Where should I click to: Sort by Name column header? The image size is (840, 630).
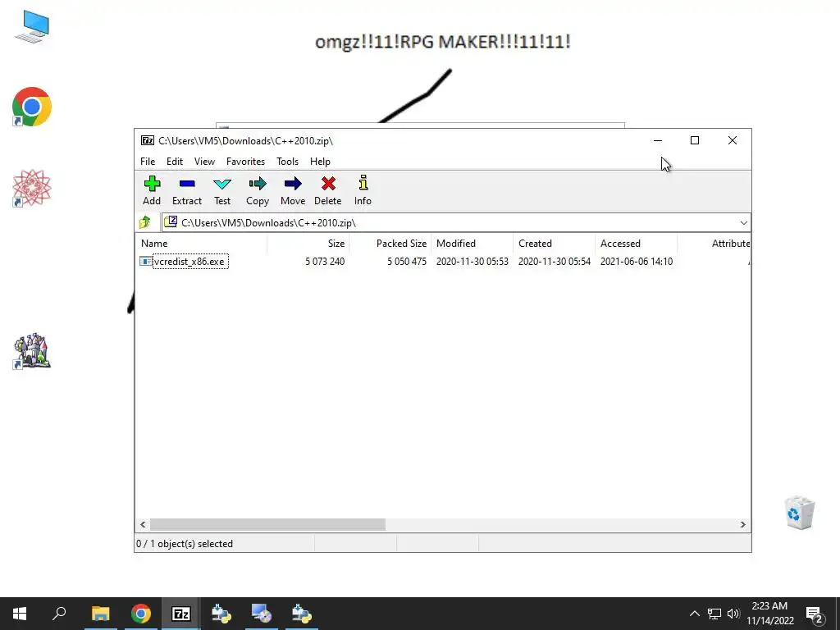click(202, 243)
